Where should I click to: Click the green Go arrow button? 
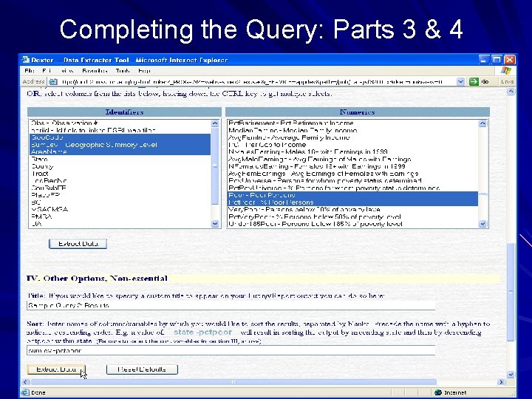(474, 81)
